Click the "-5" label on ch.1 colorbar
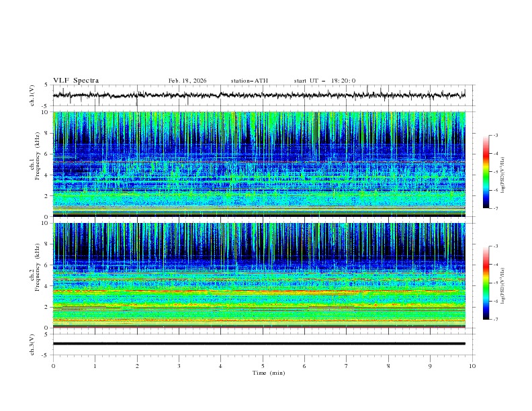Image resolution: width=532 pixels, height=411 pixels. point(496,172)
